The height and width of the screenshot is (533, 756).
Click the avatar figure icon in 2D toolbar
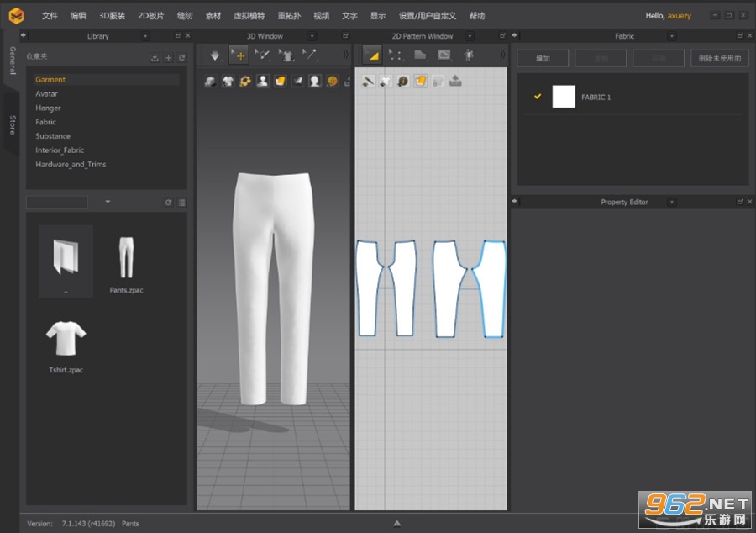[469, 55]
